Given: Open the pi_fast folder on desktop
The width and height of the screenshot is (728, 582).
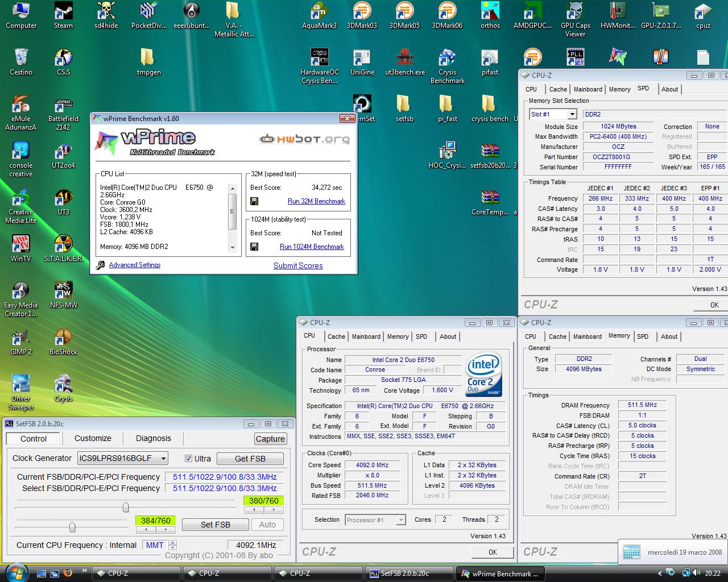Looking at the screenshot, I should pos(447,109).
